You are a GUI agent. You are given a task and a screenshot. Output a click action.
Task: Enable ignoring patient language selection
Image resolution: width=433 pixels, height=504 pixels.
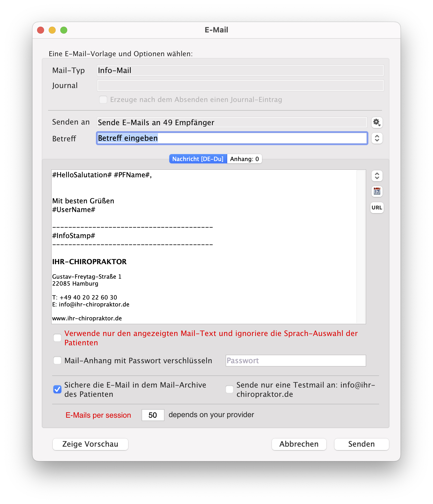coord(57,338)
